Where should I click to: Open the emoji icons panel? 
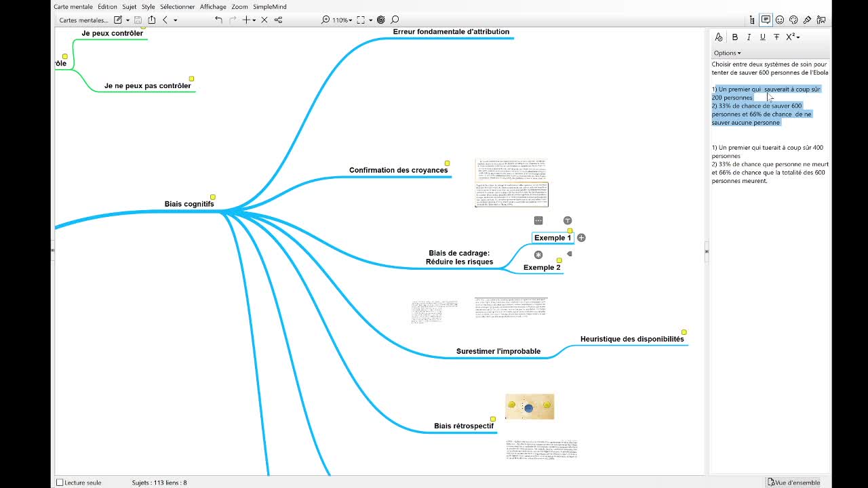coord(780,20)
